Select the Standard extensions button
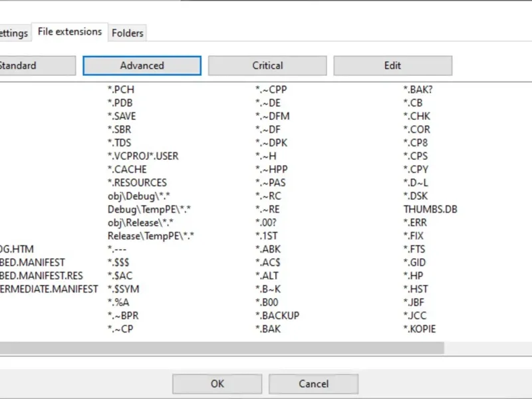This screenshot has height=399, width=532. point(35,65)
